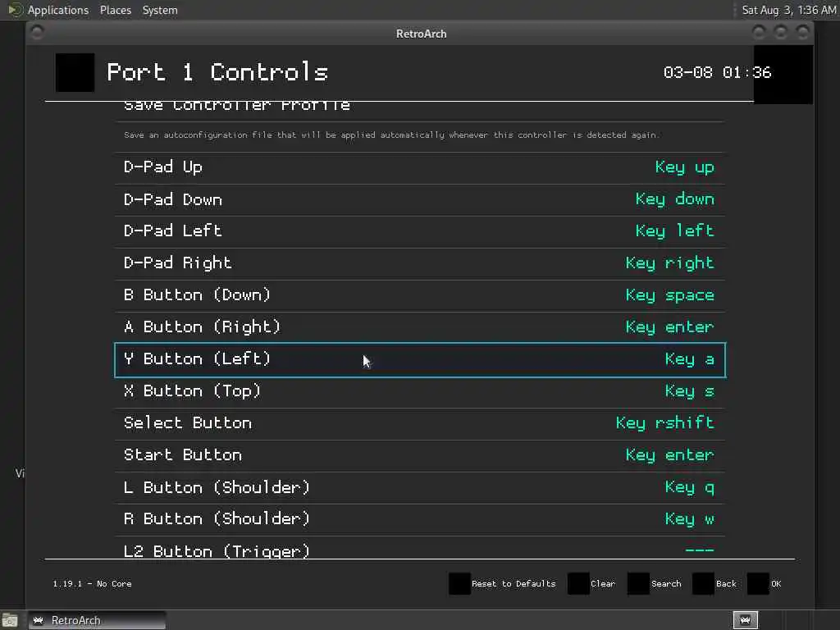Open the Applications menu
The width and height of the screenshot is (840, 630).
tap(58, 10)
